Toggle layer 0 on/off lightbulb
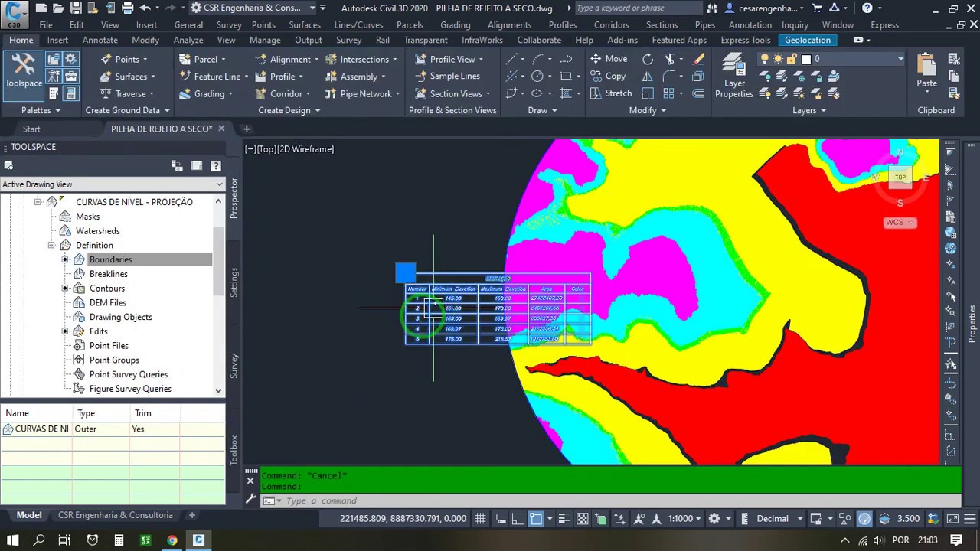The height and width of the screenshot is (551, 980). 764,59
